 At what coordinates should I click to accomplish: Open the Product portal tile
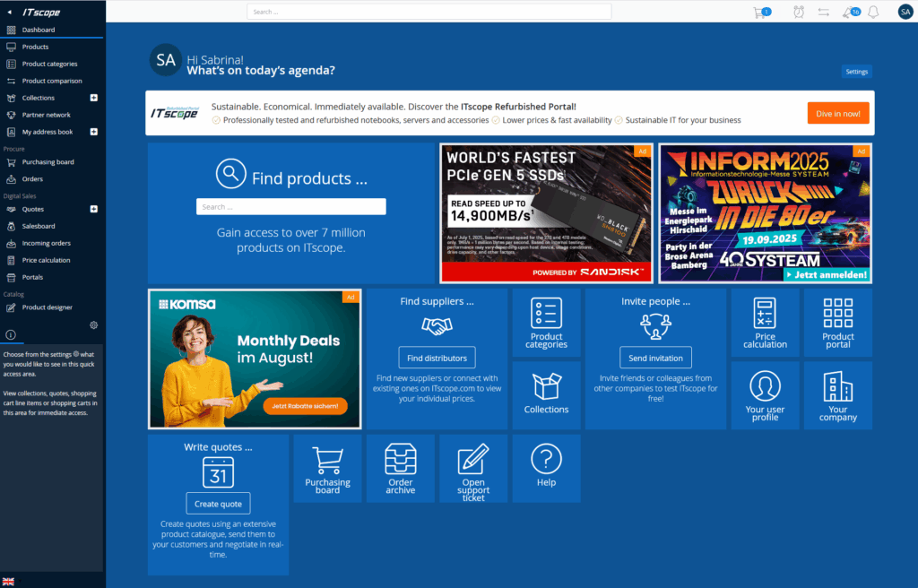tap(837, 323)
